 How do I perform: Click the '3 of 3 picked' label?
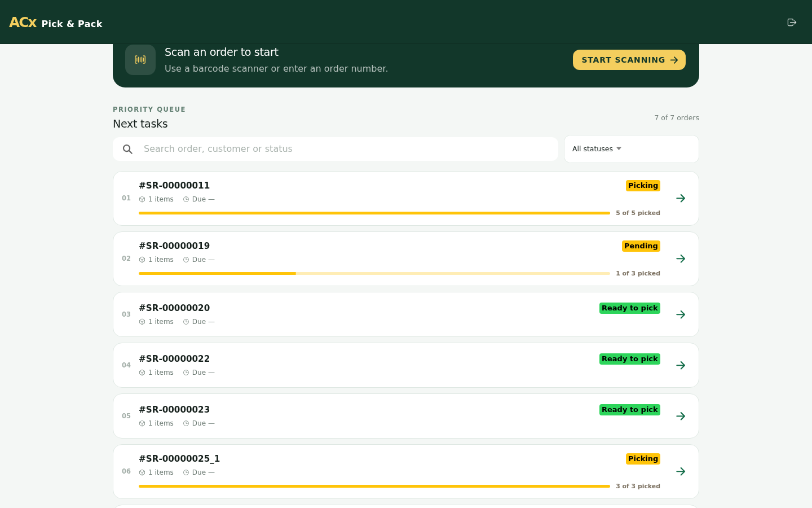tap(638, 487)
